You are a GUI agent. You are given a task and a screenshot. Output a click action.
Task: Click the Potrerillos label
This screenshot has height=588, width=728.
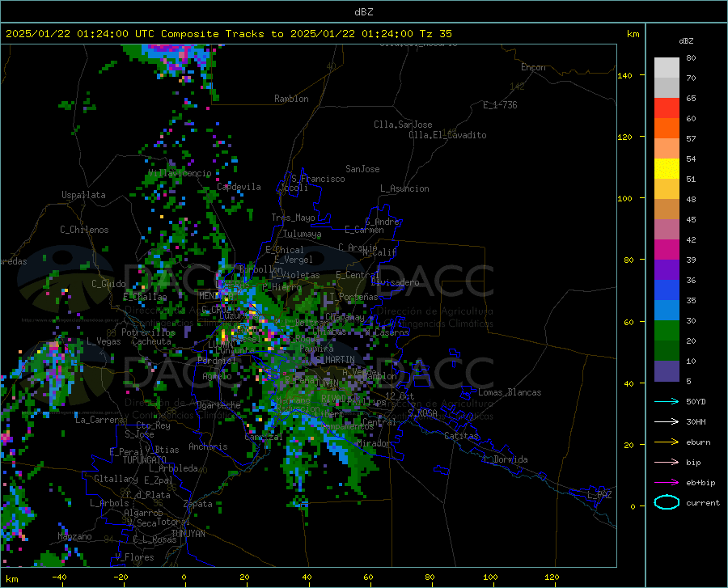coord(148,332)
